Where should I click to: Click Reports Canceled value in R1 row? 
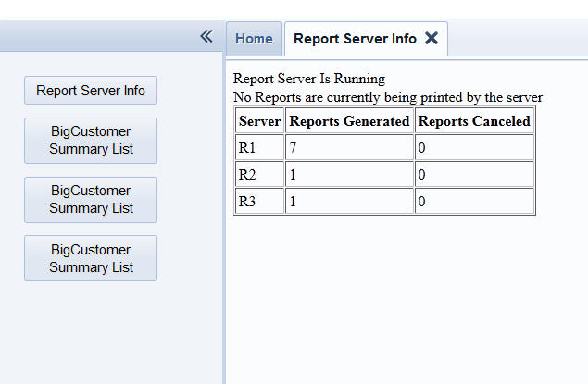[474, 148]
